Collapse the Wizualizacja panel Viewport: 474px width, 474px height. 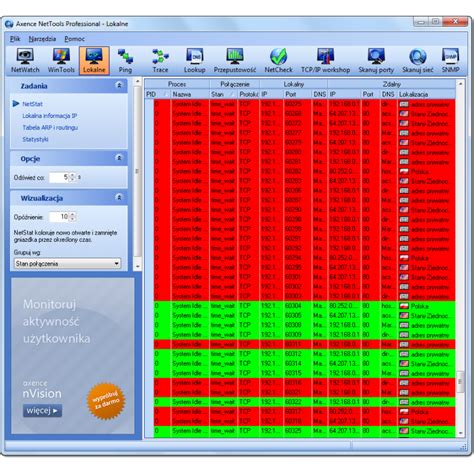119,197
